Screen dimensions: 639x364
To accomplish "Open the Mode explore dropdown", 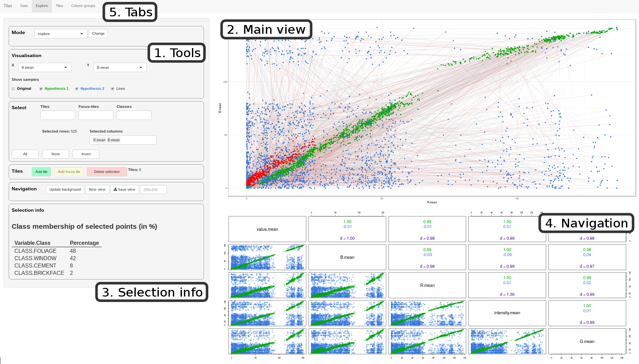I will point(61,34).
